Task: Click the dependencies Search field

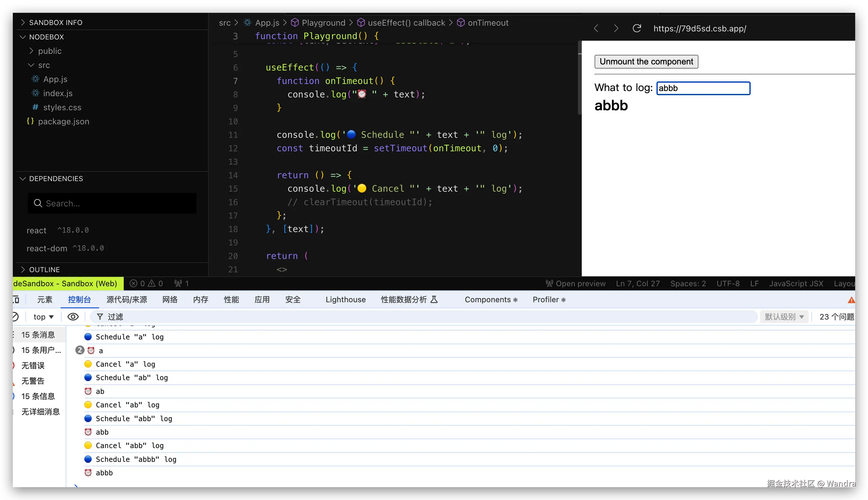Action: [x=112, y=203]
